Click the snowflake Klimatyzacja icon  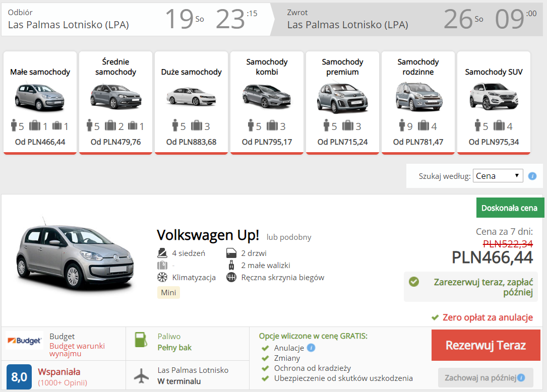pos(162,277)
